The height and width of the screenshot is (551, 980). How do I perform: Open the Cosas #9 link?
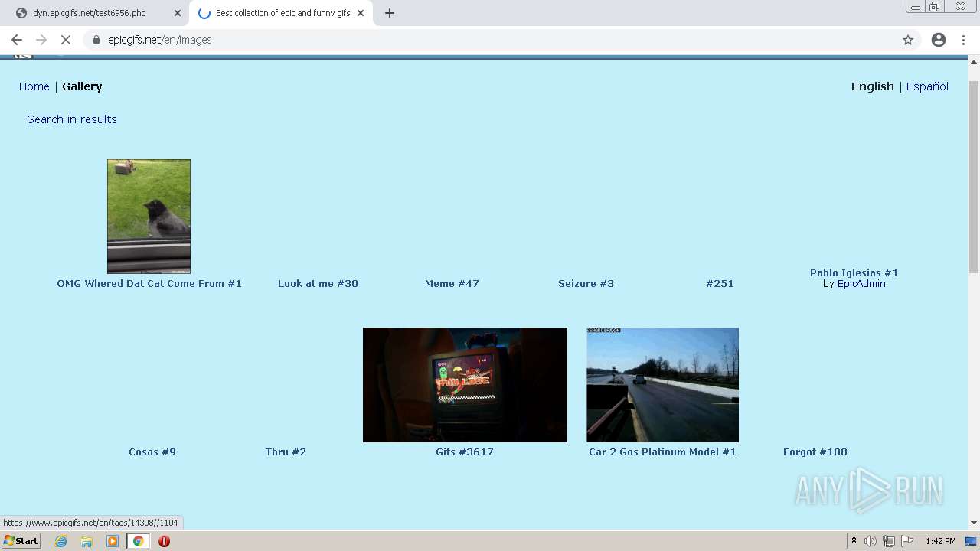(152, 452)
